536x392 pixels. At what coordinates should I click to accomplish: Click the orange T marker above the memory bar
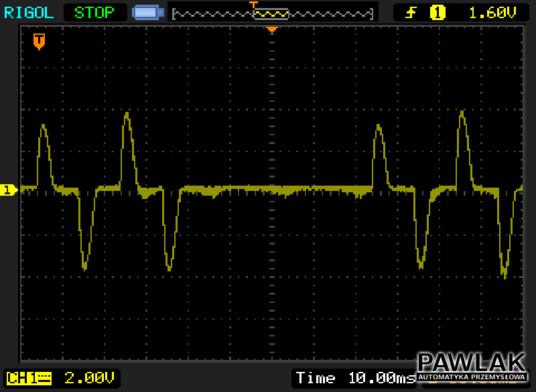[x=253, y=5]
